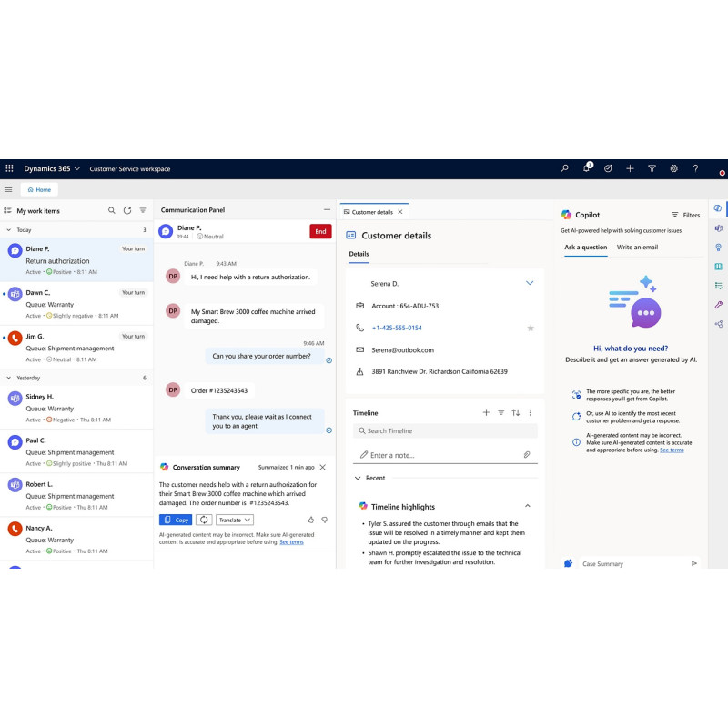
Task: Refresh My work items list
Action: (127, 210)
